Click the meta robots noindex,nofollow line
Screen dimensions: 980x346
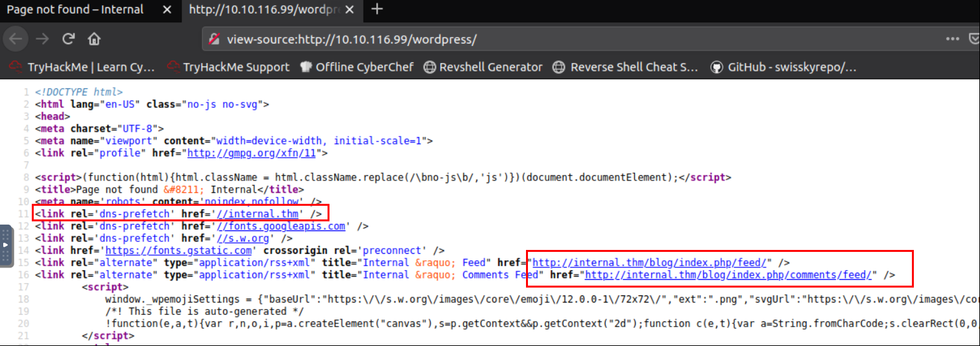click(x=178, y=202)
